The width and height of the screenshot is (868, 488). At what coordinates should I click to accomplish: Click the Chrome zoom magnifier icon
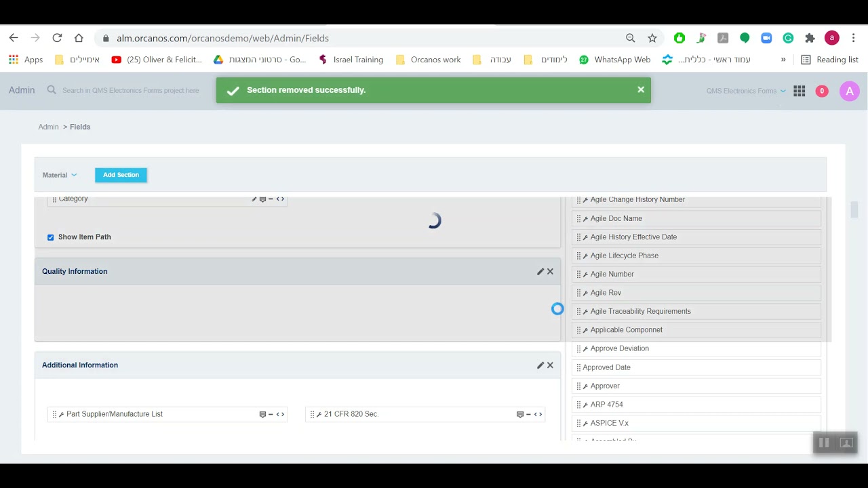coord(631,38)
